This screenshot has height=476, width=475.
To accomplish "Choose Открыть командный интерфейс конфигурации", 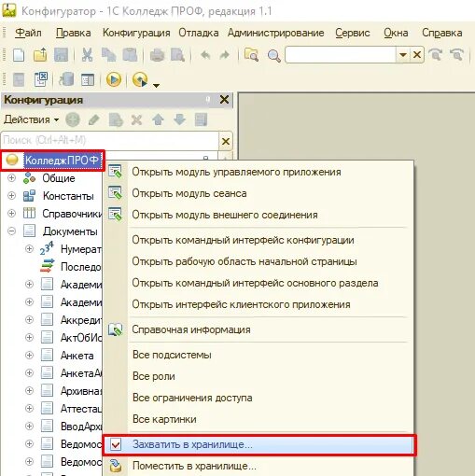I will [x=258, y=240].
